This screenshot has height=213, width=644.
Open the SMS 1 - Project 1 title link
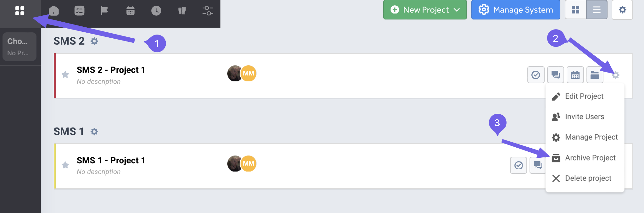[111, 160]
